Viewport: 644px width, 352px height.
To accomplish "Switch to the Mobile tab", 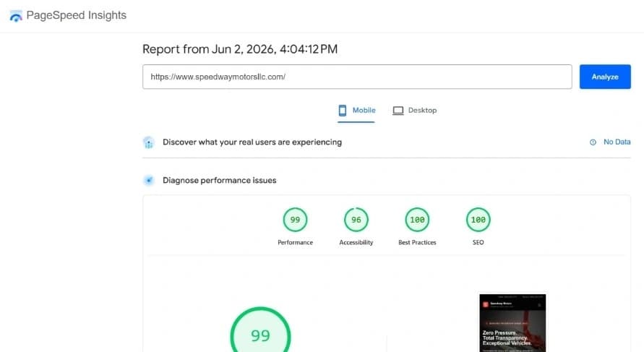I will 356,111.
